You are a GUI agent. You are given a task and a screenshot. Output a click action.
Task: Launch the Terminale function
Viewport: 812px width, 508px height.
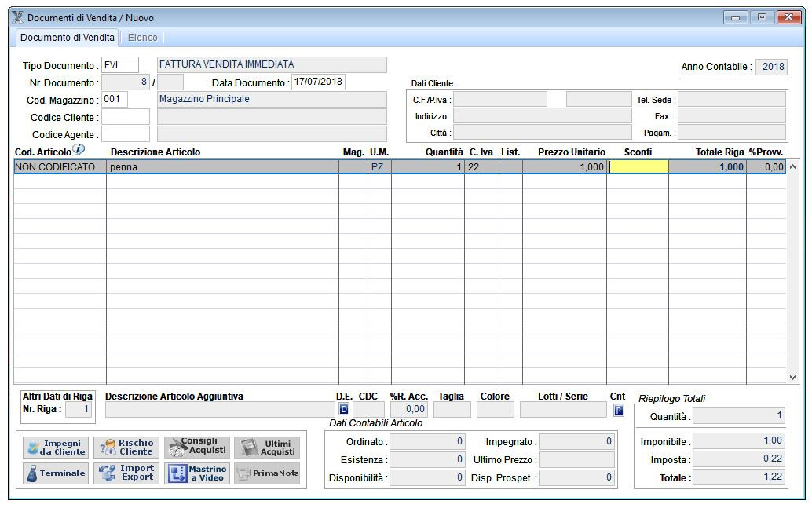[56, 473]
